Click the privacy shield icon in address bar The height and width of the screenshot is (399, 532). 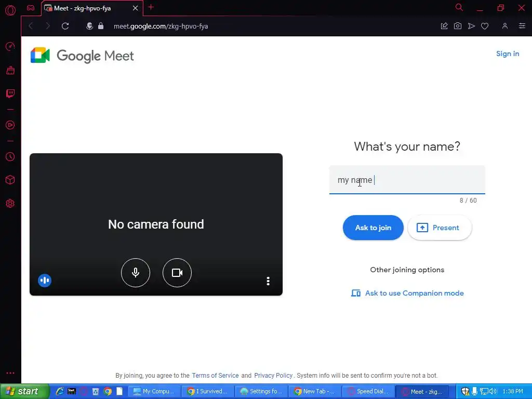[x=89, y=26]
